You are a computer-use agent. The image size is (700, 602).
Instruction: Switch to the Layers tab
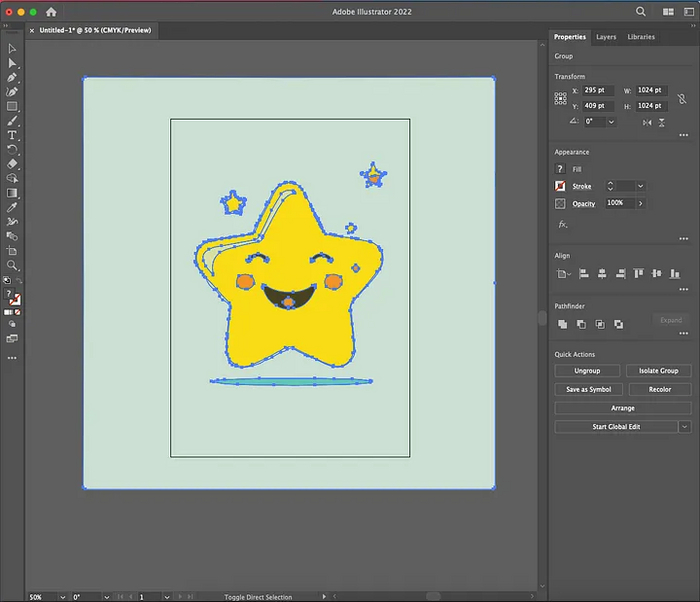tap(606, 37)
